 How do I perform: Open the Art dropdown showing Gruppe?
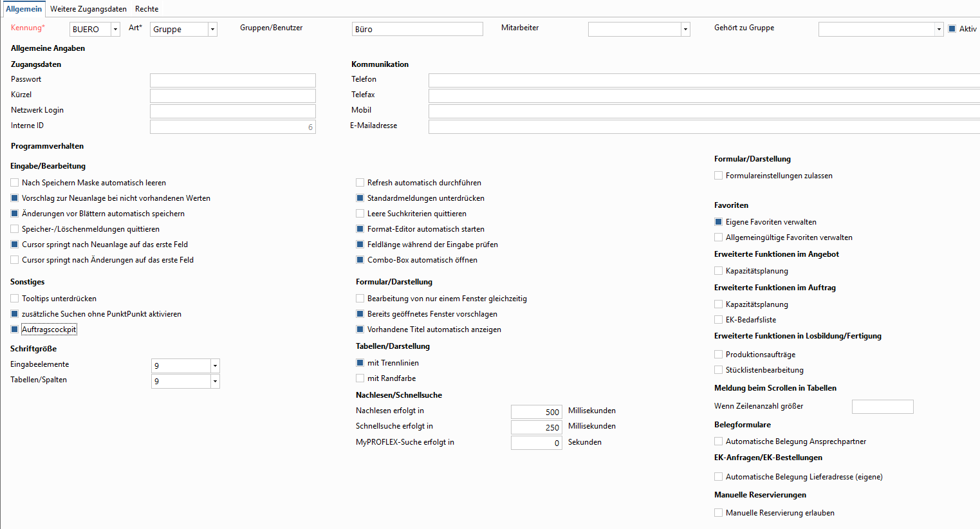212,30
